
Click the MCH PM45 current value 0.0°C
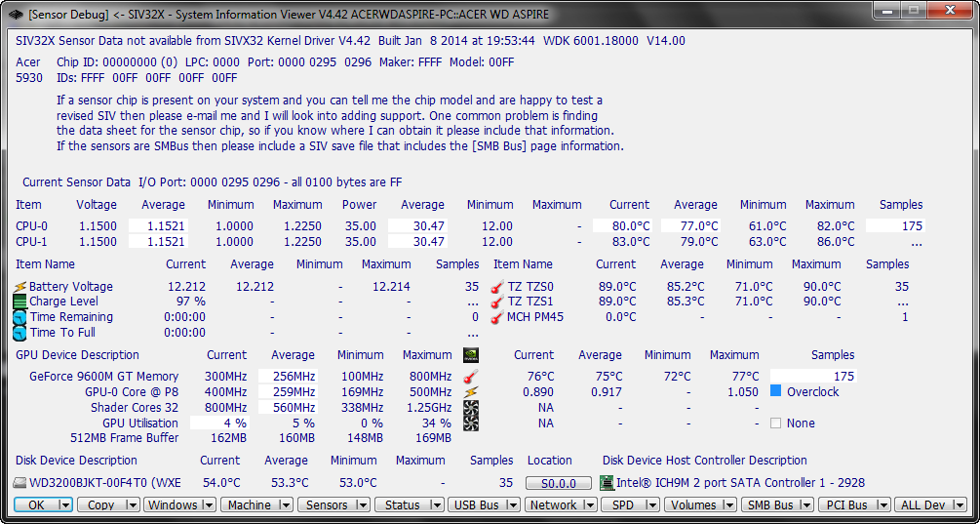620,317
